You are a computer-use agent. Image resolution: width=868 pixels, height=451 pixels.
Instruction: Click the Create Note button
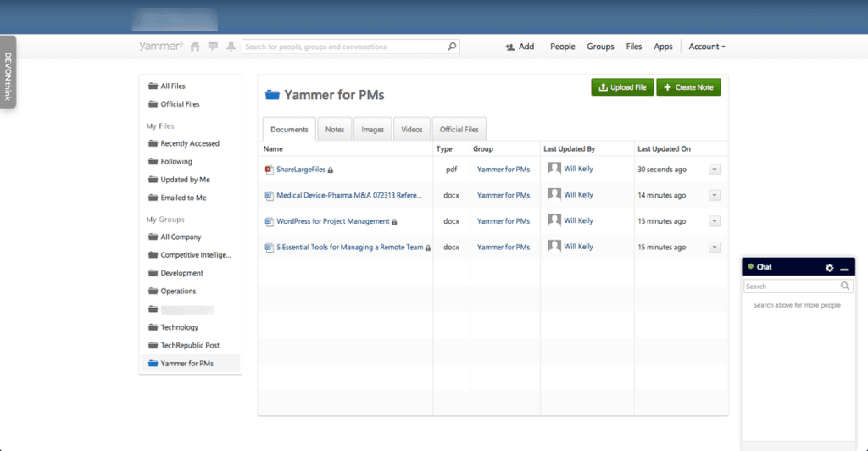point(688,86)
